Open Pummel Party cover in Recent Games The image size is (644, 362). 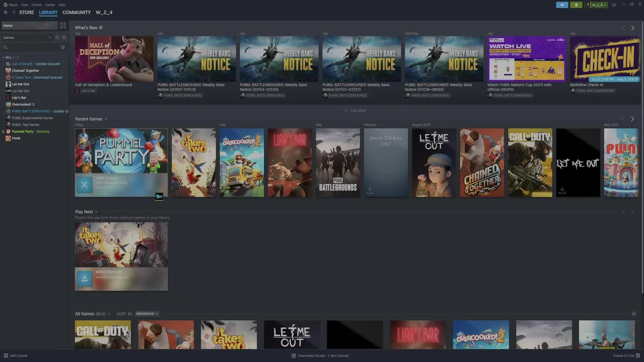[121, 151]
